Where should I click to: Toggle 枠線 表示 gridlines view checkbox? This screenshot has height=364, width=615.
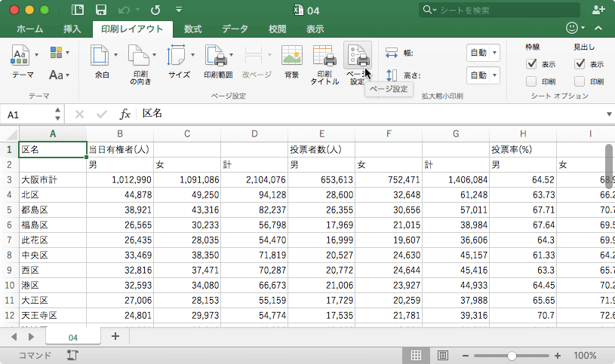click(x=531, y=63)
